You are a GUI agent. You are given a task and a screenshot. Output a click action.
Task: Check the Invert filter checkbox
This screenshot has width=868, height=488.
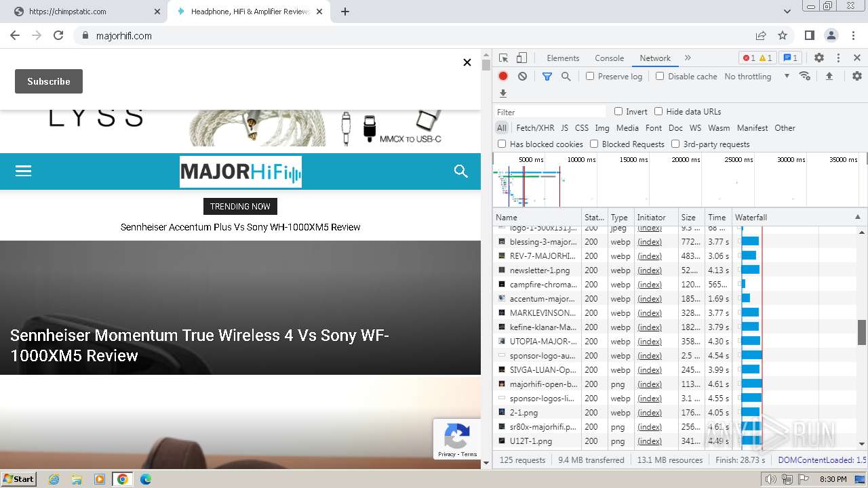[x=618, y=111]
